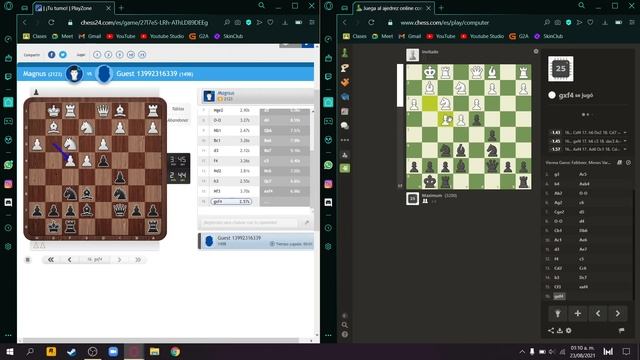Show hidden system tray icons

522,352
